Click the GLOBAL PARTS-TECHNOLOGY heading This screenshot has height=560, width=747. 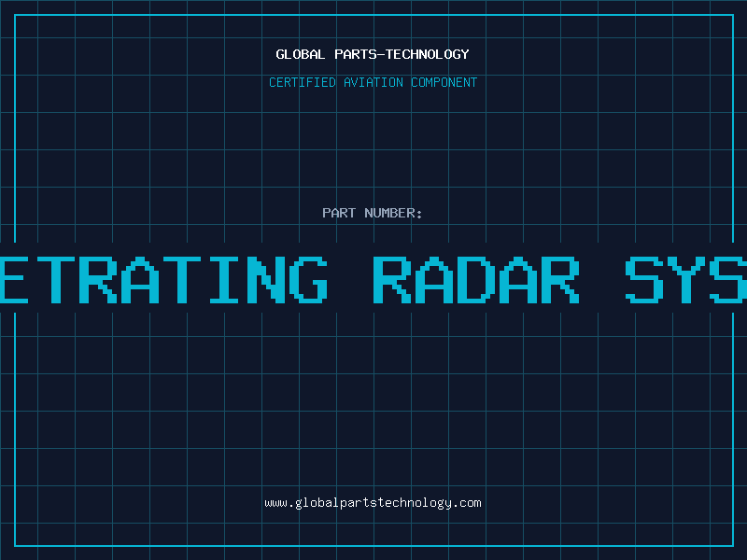373,54
